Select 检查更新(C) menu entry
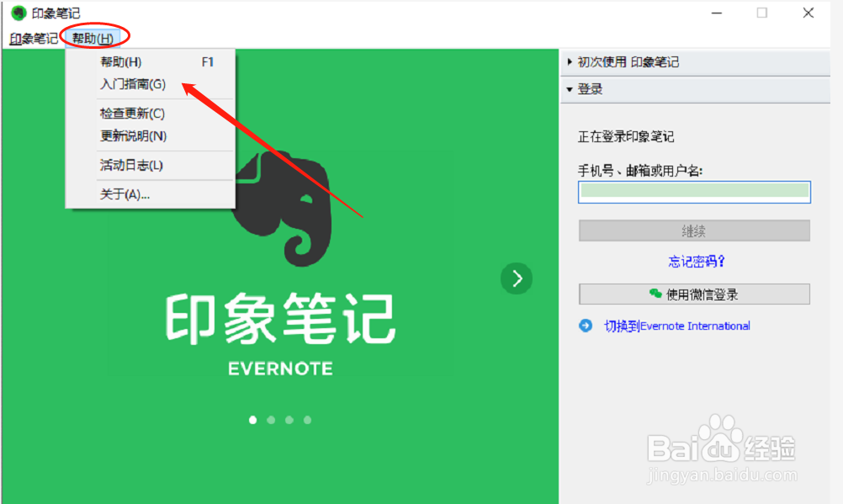Viewport: 843px width, 504px height. click(x=150, y=113)
